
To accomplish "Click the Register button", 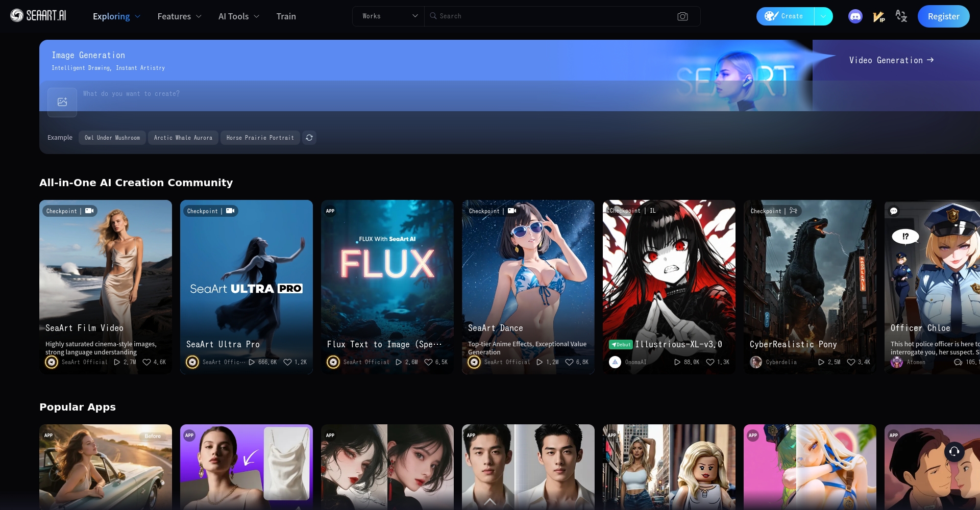I will 943,16.
